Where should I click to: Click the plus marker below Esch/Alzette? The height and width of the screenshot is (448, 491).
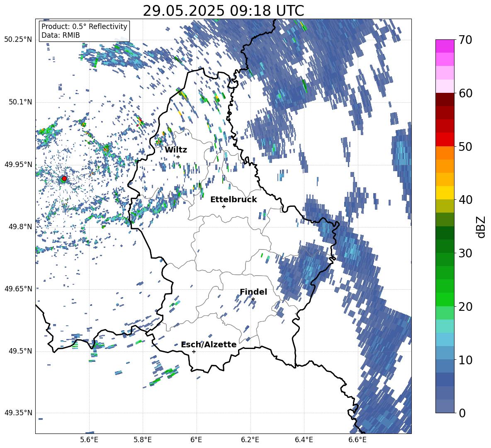point(194,351)
